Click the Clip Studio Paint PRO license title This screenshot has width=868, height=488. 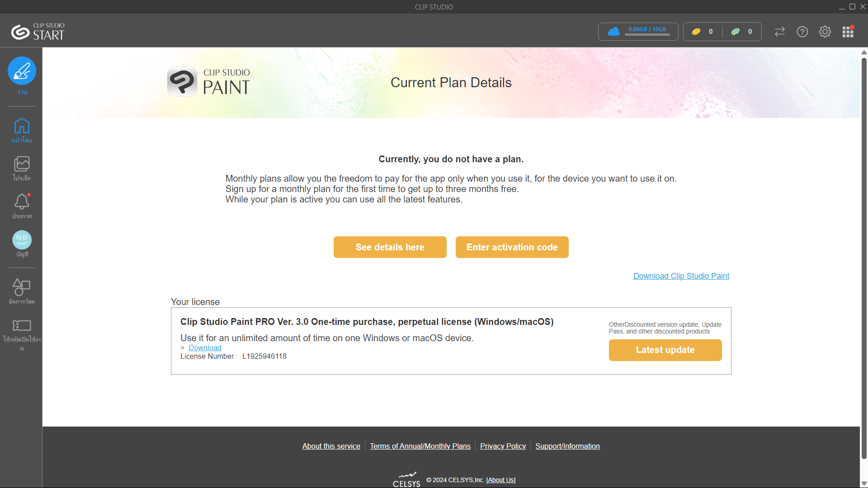pyautogui.click(x=367, y=322)
